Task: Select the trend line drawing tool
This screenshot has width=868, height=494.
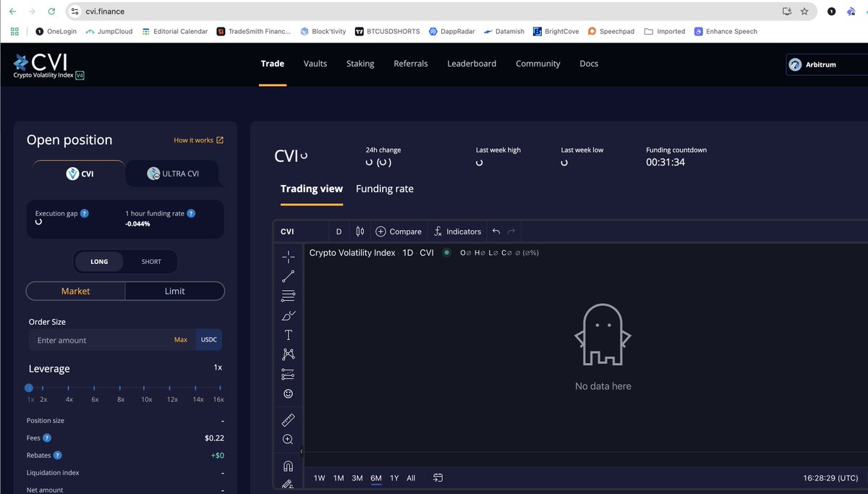Action: coord(288,276)
